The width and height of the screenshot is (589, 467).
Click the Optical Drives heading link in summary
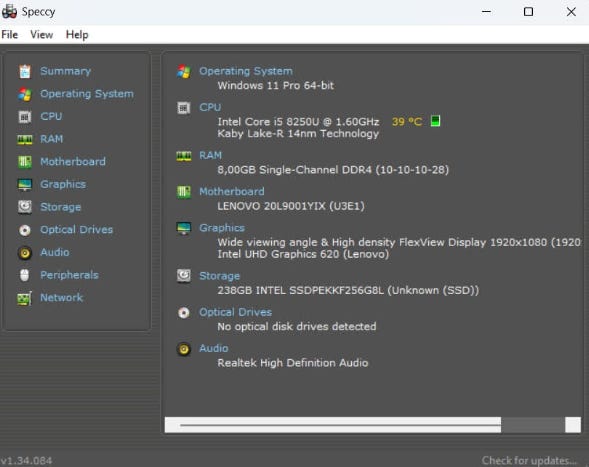click(235, 312)
